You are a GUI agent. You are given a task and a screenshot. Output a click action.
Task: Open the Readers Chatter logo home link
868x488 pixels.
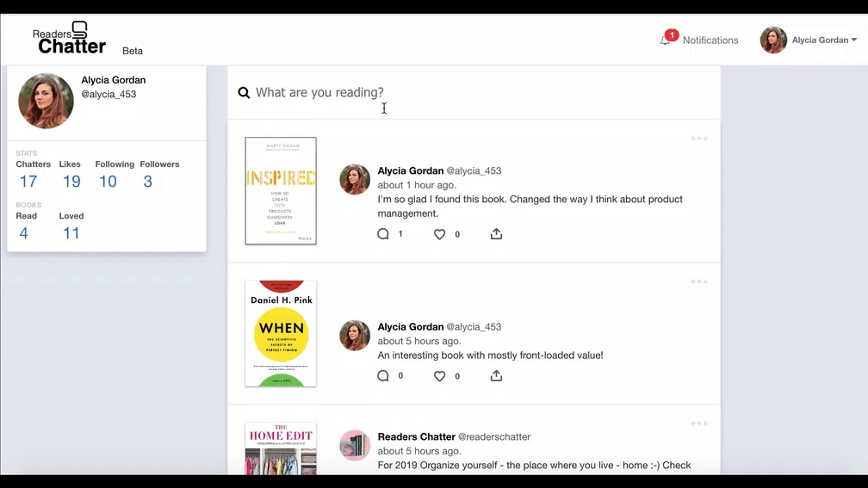tap(69, 38)
